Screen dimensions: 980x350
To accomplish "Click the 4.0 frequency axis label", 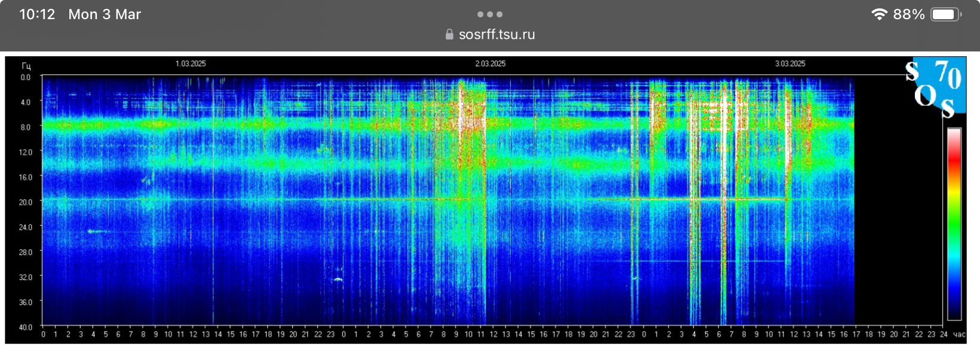I will (26, 102).
